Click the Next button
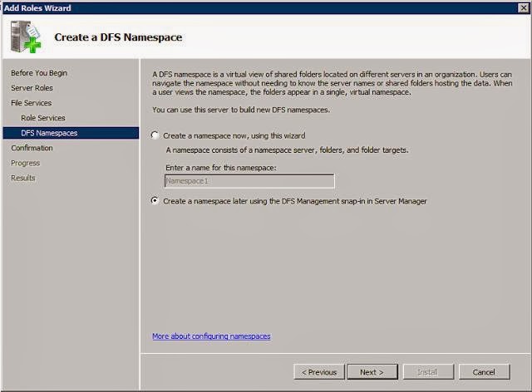Screen dimensions: 532x392 click(372, 372)
